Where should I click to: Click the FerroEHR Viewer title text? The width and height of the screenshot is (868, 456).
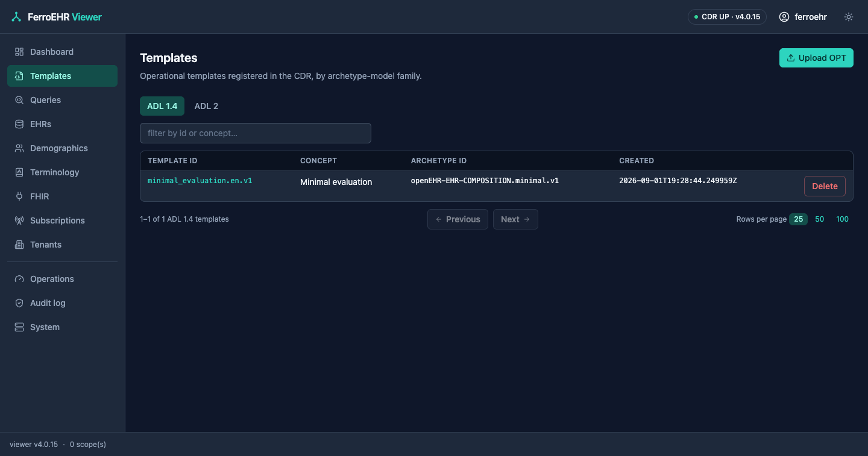[64, 17]
